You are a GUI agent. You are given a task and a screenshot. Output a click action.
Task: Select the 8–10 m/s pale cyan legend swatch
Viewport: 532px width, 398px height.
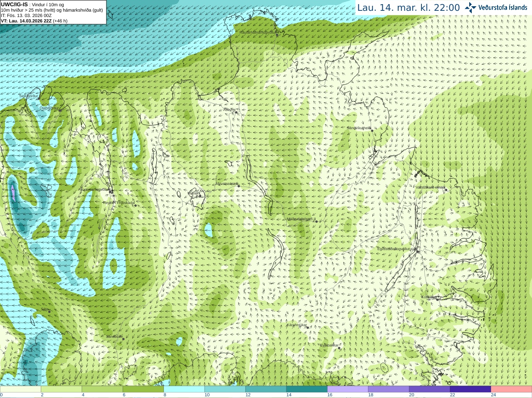click(184, 389)
